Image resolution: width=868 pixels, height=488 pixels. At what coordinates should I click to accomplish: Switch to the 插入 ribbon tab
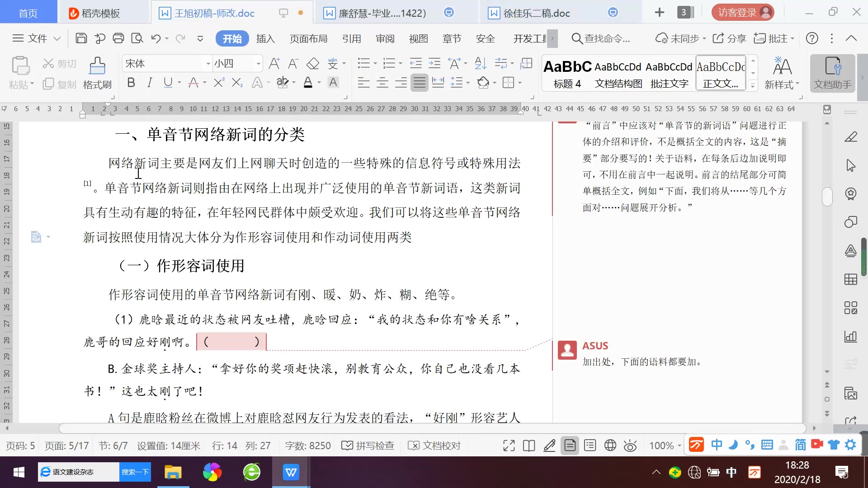pyautogui.click(x=266, y=38)
